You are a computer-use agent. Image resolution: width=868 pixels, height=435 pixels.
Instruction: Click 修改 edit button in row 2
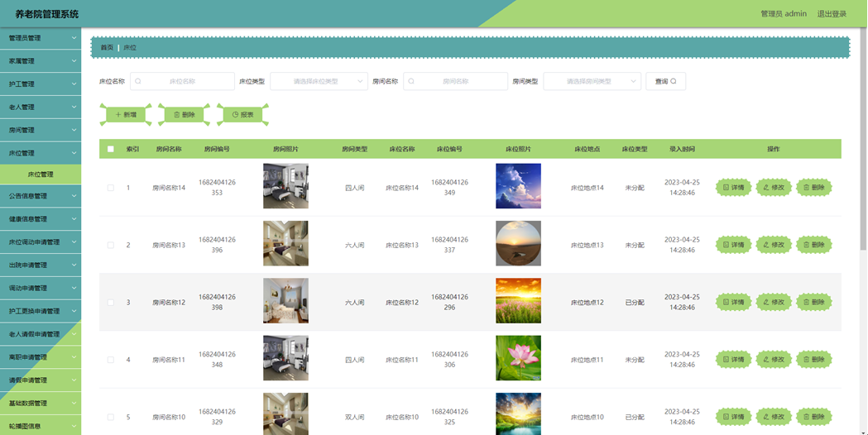click(x=774, y=245)
